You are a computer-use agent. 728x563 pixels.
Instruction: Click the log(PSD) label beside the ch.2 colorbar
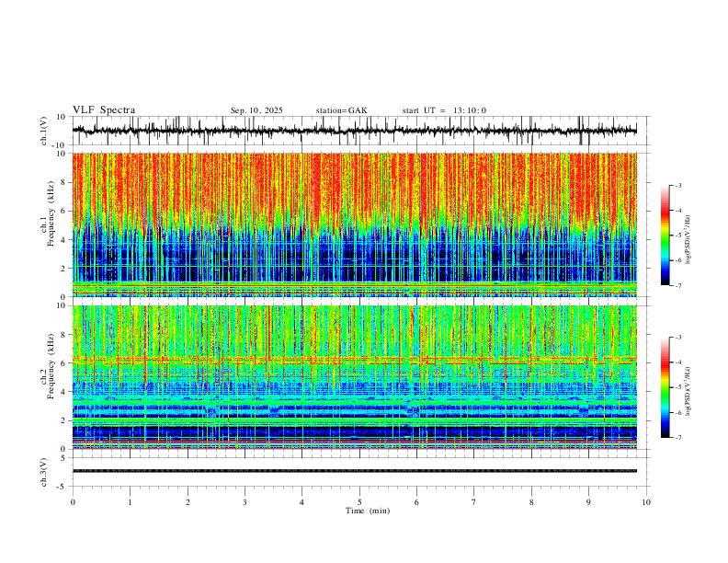[688, 391]
